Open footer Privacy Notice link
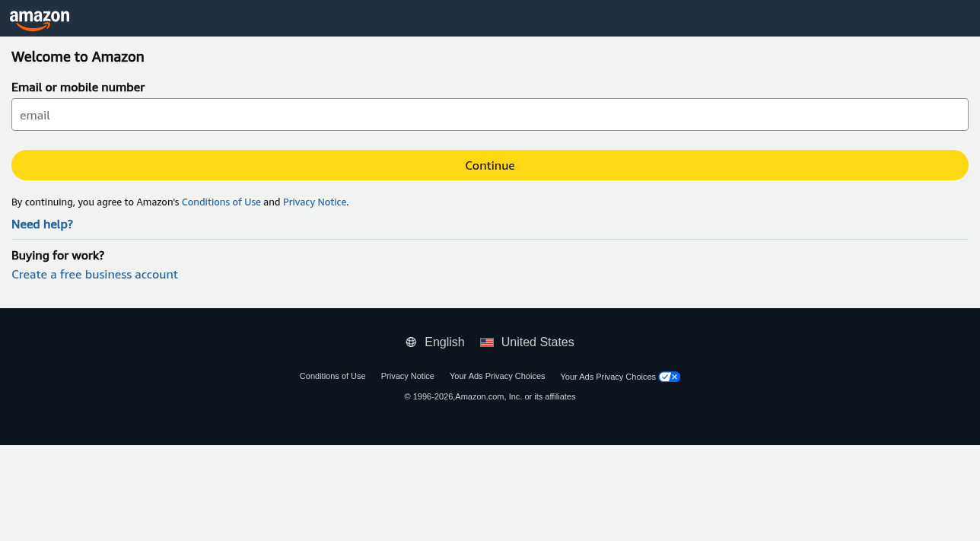 pos(407,376)
